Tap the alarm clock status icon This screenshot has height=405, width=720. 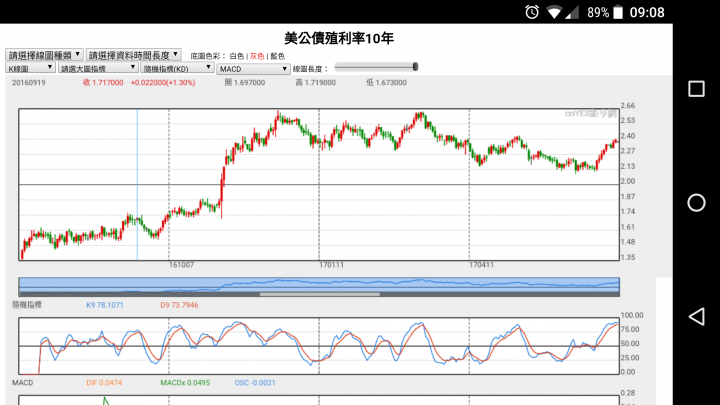click(532, 12)
